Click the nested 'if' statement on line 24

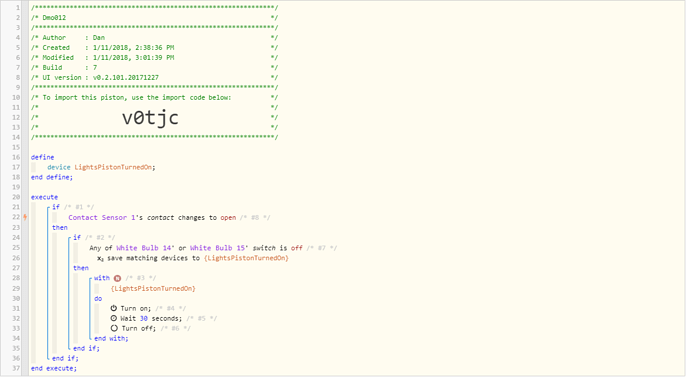click(77, 238)
